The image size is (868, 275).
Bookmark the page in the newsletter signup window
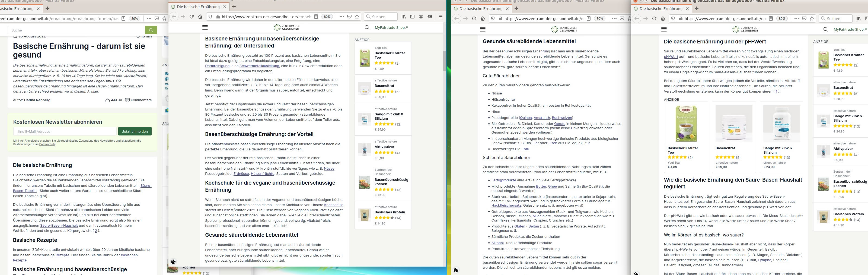pyautogui.click(x=164, y=18)
